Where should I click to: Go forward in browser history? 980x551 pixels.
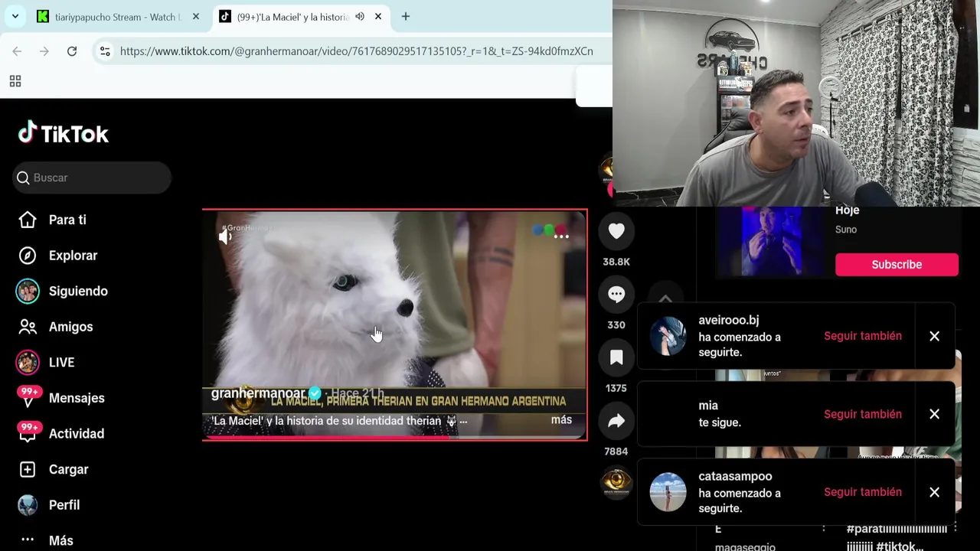pyautogui.click(x=44, y=51)
